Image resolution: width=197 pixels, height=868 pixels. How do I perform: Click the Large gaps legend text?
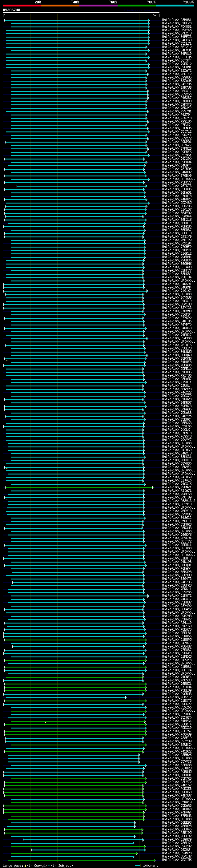pos(38,865)
